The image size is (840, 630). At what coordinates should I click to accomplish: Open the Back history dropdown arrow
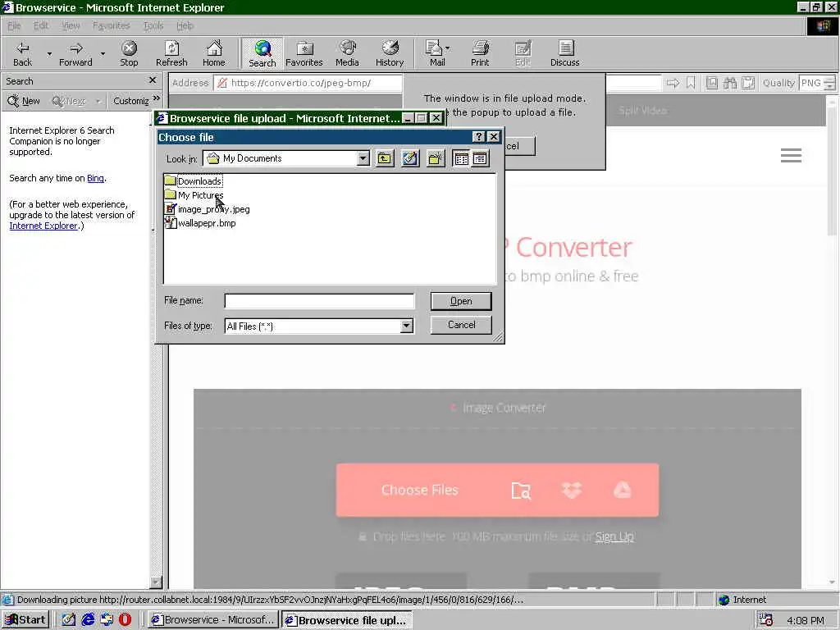[49, 53]
